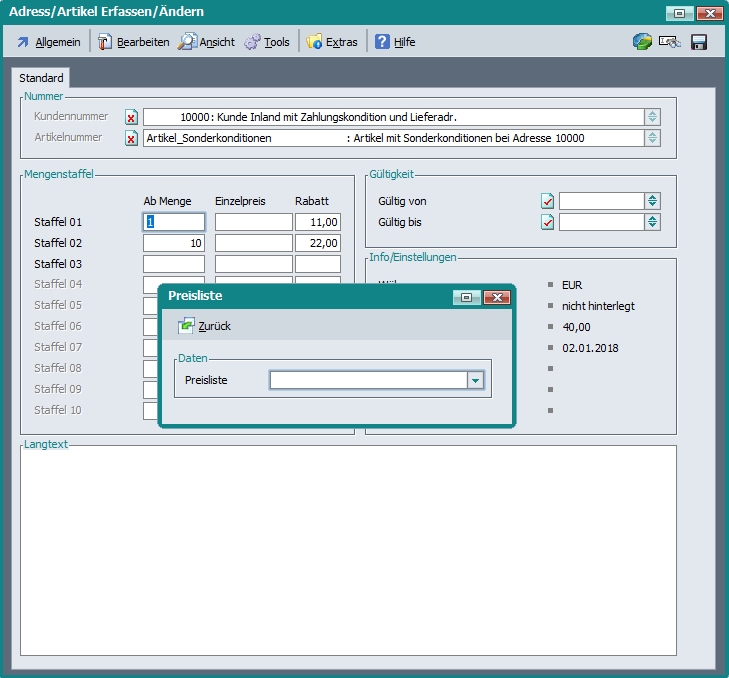729x678 pixels.
Task: Clear the Kundennummer with red X icon
Action: [x=131, y=117]
